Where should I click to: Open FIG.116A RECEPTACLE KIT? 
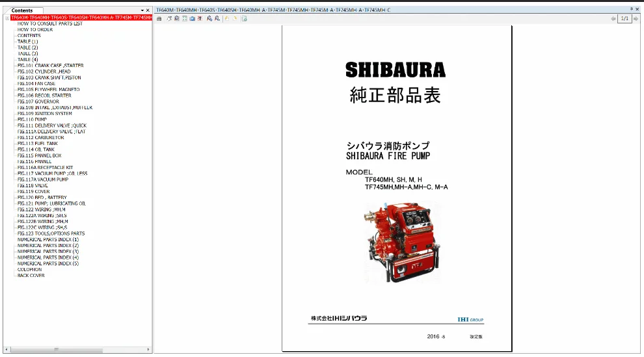click(x=45, y=167)
